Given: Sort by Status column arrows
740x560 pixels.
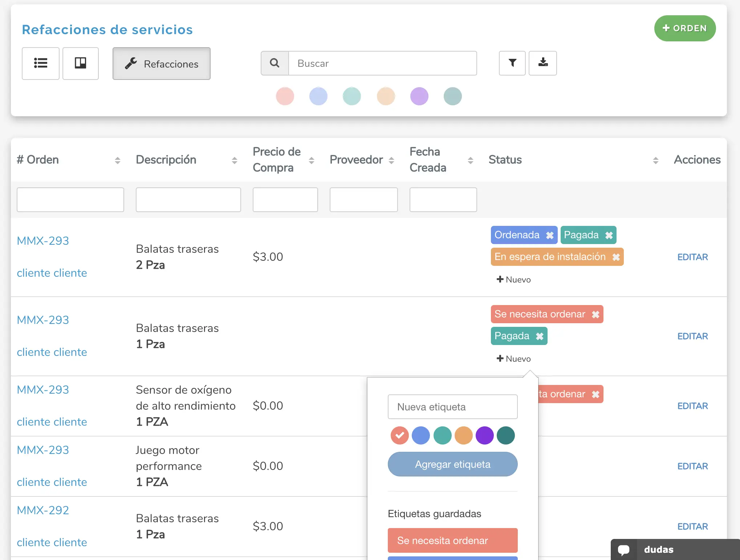Looking at the screenshot, I should pyautogui.click(x=655, y=160).
